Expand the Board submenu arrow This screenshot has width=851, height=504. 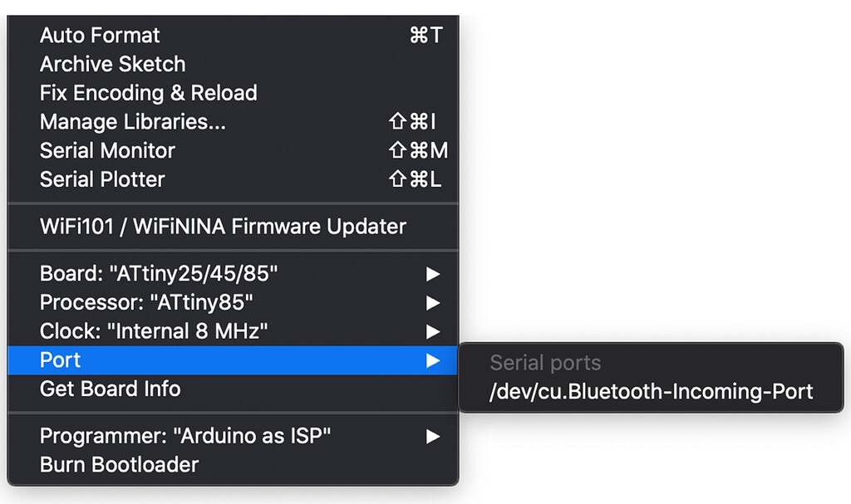[432, 274]
